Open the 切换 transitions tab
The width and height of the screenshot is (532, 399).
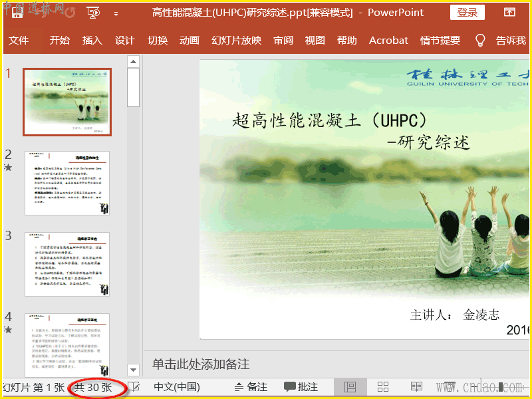click(x=158, y=41)
